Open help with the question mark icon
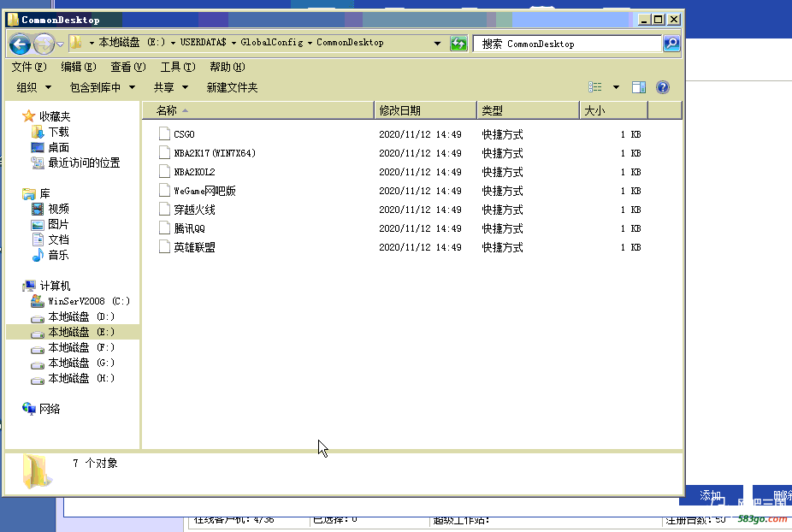This screenshot has width=792, height=532. coord(663,87)
